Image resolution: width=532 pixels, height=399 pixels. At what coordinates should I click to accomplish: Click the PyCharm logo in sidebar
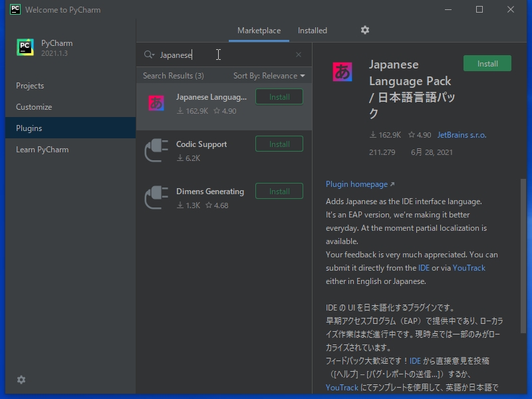(x=25, y=47)
